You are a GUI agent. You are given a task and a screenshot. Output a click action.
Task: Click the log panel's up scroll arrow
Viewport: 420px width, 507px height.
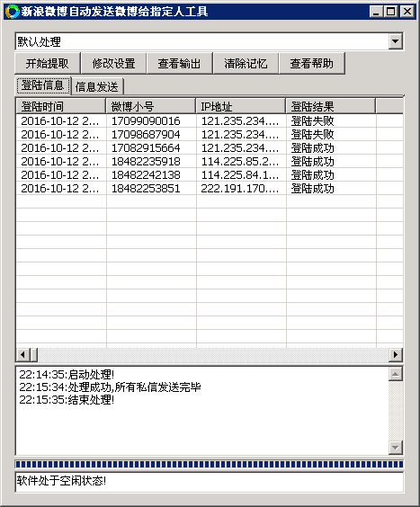pyautogui.click(x=395, y=375)
